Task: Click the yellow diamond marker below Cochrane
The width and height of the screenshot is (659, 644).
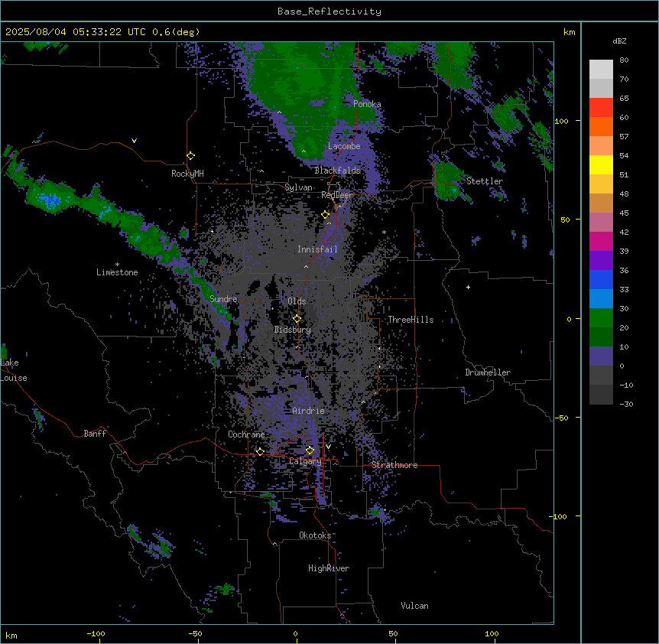Action: 260,451
